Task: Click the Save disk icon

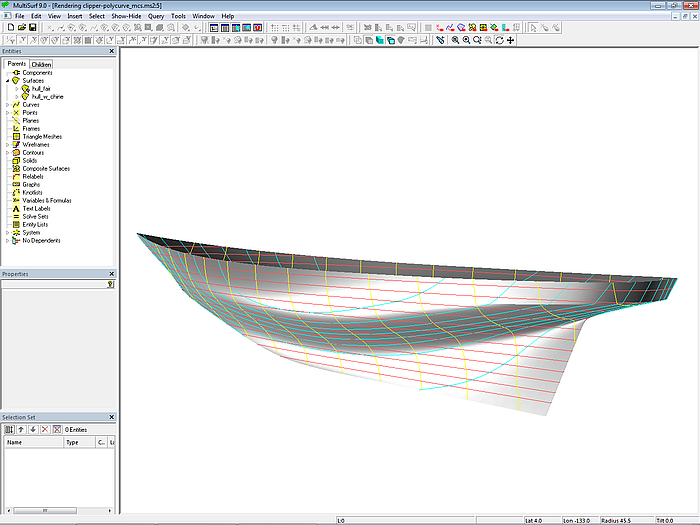Action: coord(32,27)
